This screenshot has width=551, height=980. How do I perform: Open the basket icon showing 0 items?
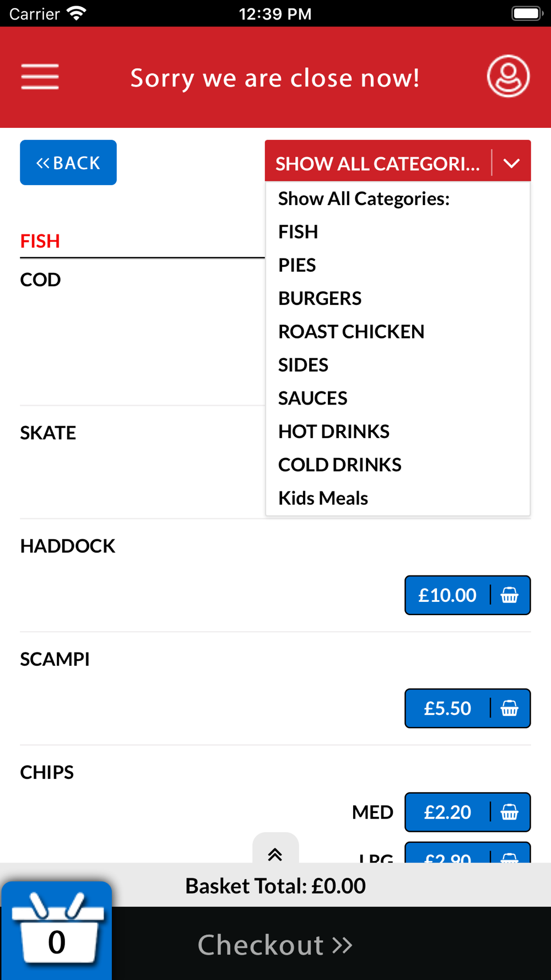click(x=56, y=931)
